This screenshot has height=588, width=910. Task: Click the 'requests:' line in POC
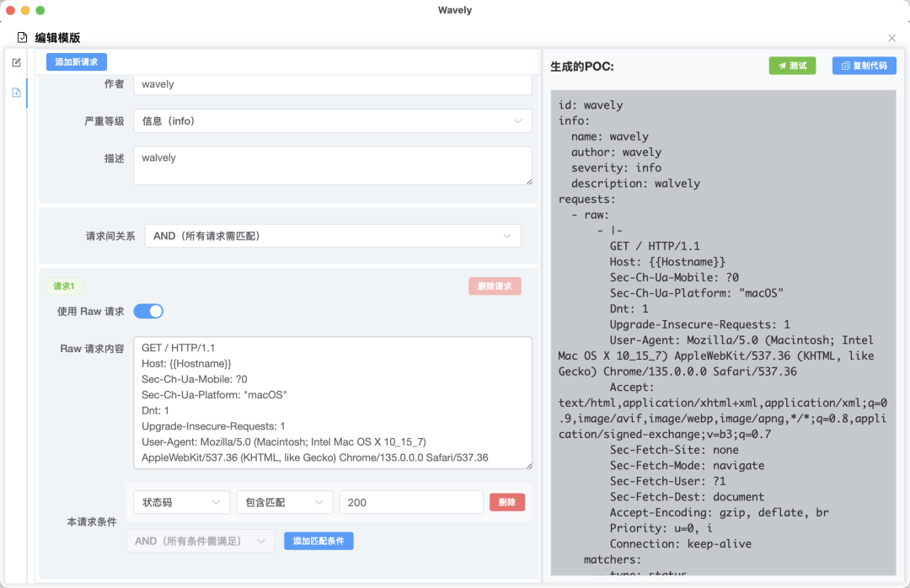click(x=586, y=199)
